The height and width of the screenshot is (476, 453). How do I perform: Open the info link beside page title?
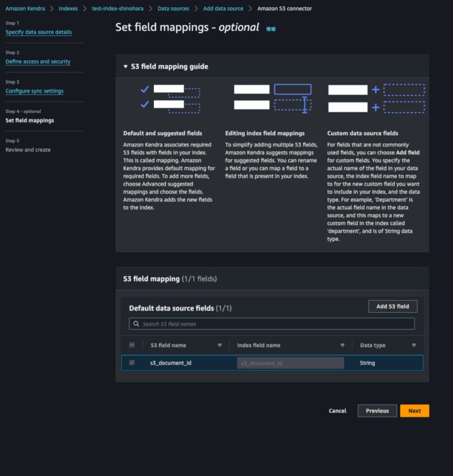[x=270, y=29]
